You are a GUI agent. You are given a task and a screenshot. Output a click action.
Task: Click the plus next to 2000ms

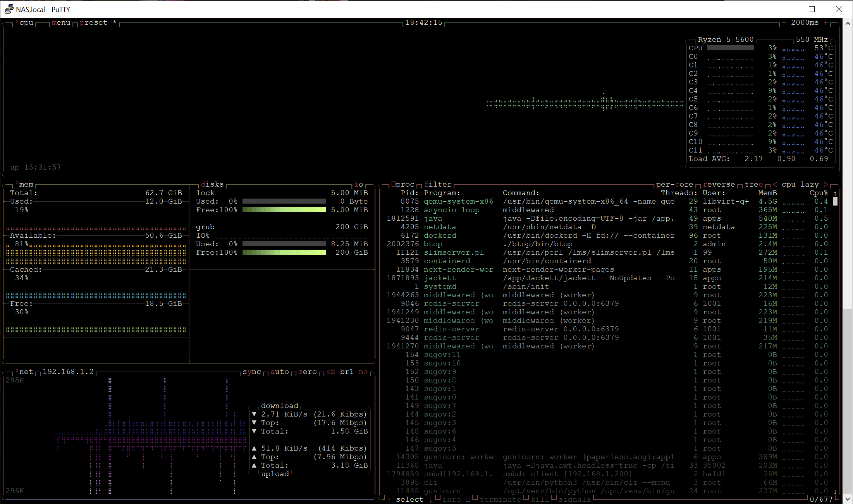click(x=825, y=23)
